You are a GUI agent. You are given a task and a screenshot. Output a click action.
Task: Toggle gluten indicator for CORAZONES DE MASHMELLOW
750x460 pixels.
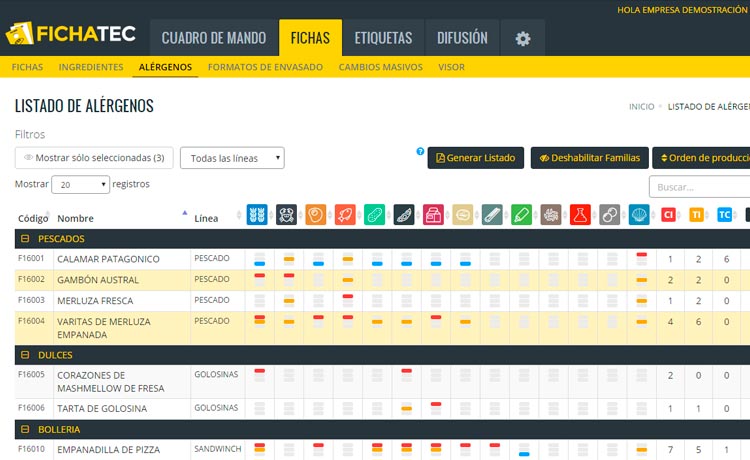coord(259,375)
